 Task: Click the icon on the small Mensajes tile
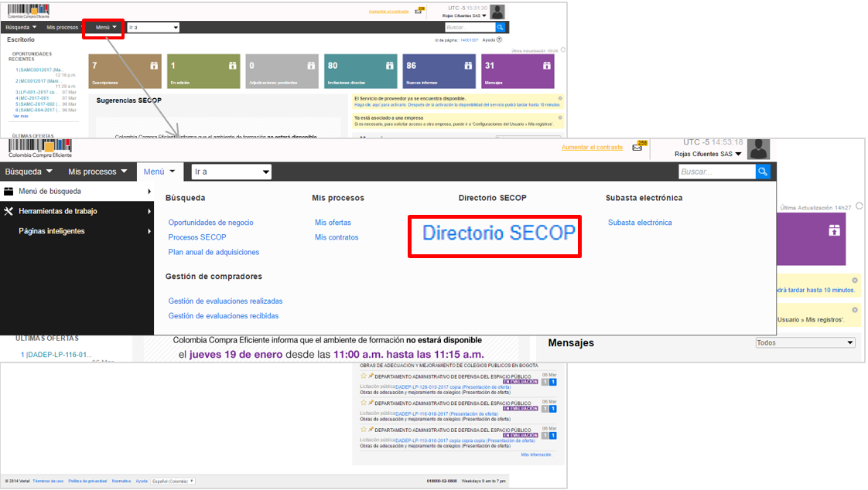click(547, 65)
